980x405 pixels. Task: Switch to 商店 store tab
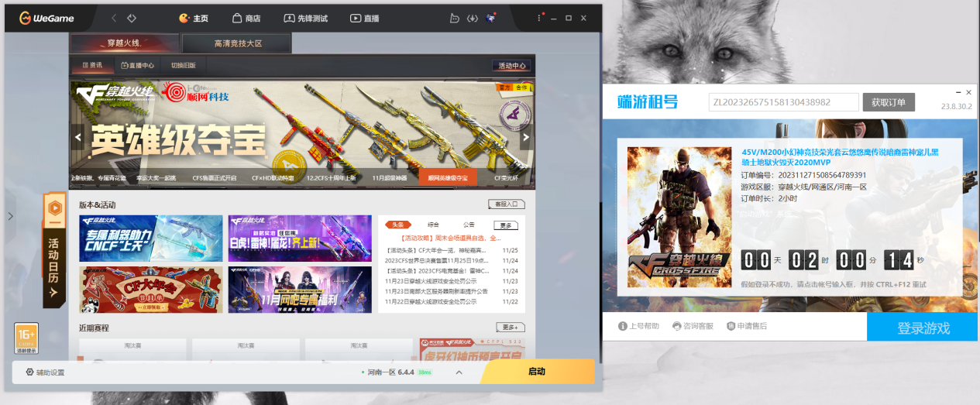point(246,18)
